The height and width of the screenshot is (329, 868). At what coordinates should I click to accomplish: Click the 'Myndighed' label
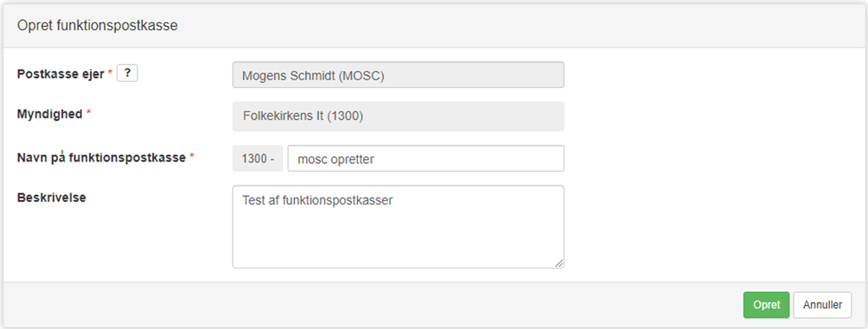pyautogui.click(x=50, y=114)
